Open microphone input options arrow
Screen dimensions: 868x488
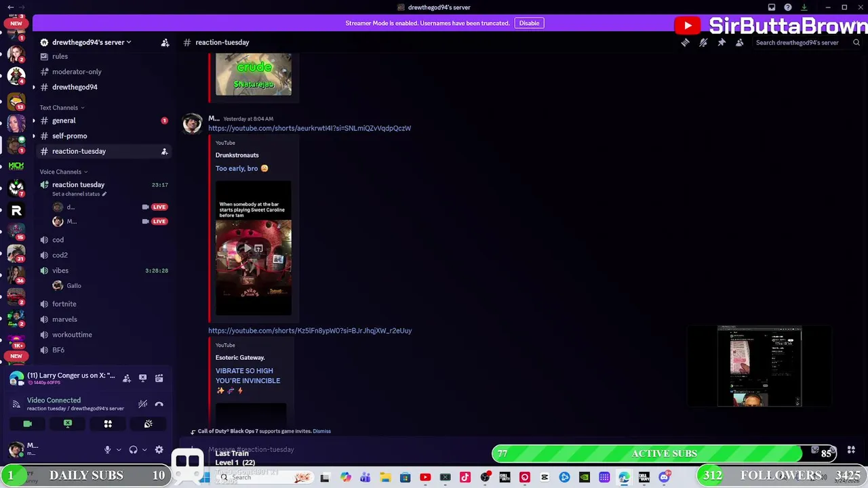click(x=118, y=449)
